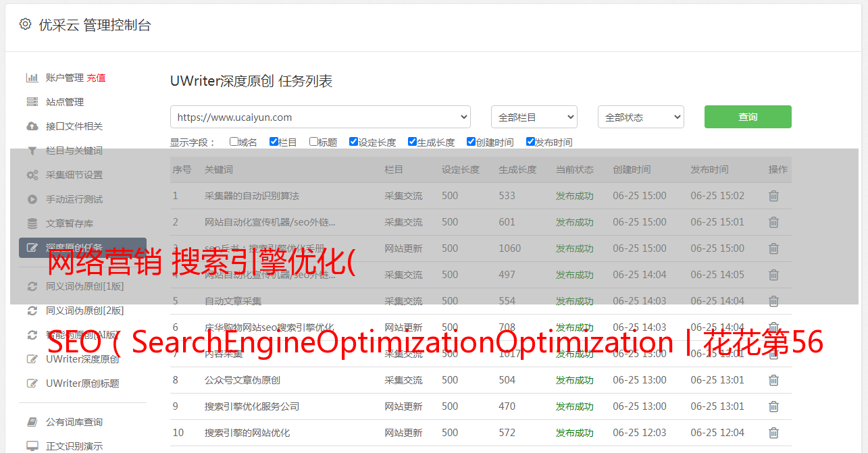This screenshot has height=453, width=868.
Task: Toggle the 创建时间 display field checkbox
Action: (x=471, y=142)
